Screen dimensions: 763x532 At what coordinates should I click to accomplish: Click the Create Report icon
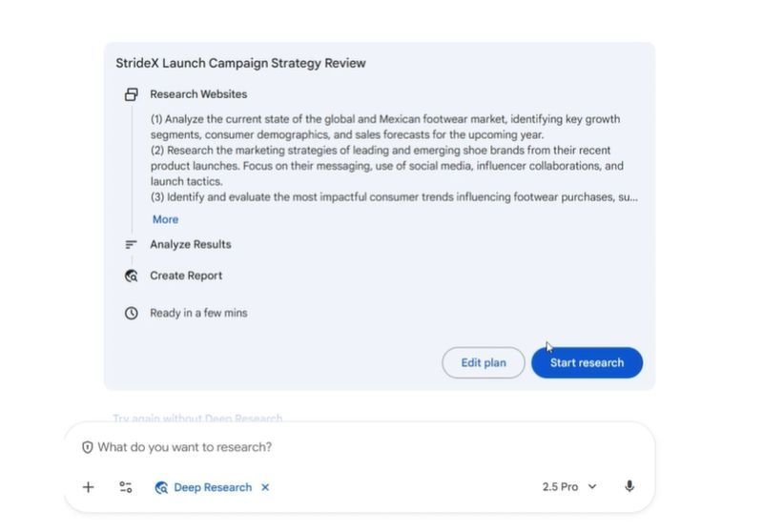pos(132,276)
